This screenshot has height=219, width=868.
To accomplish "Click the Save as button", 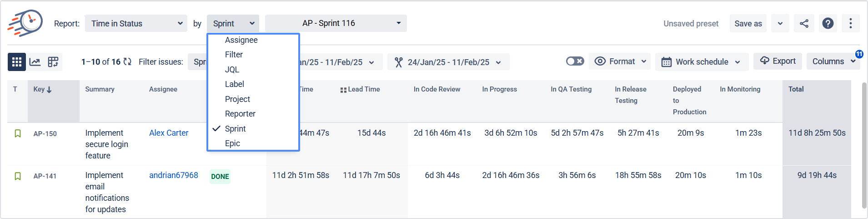I will point(748,24).
